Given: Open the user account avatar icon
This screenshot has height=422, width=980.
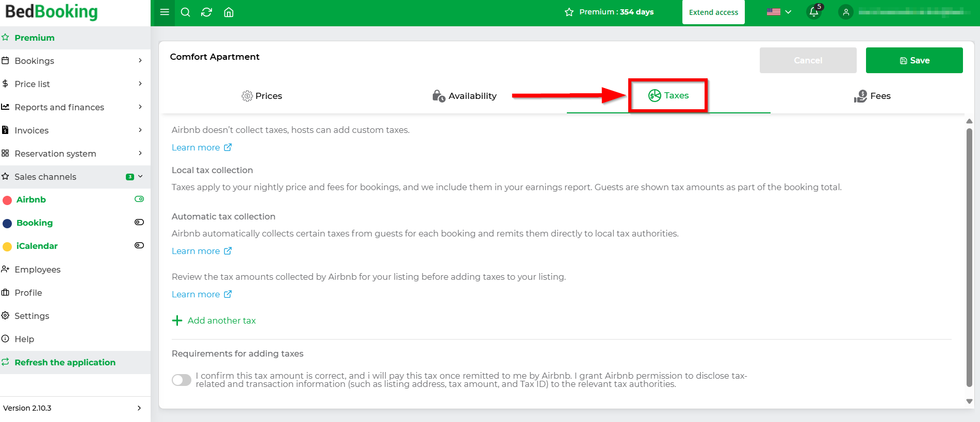Looking at the screenshot, I should (846, 12).
